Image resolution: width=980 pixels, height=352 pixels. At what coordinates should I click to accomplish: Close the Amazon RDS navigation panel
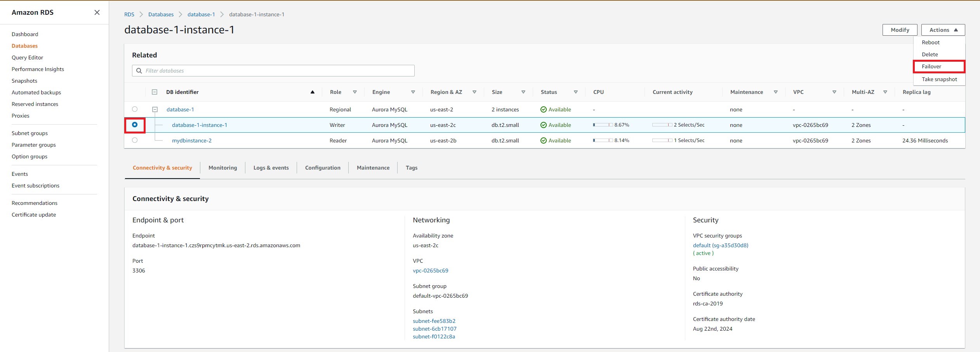pos(97,12)
